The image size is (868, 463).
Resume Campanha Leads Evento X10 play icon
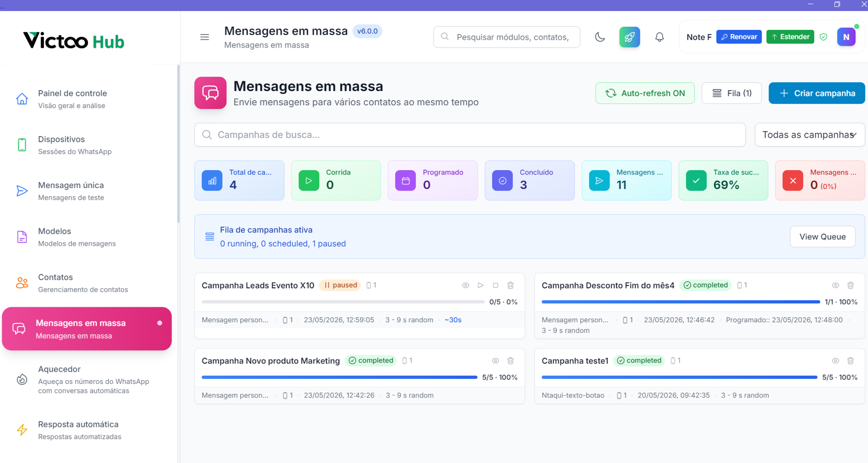tap(481, 285)
